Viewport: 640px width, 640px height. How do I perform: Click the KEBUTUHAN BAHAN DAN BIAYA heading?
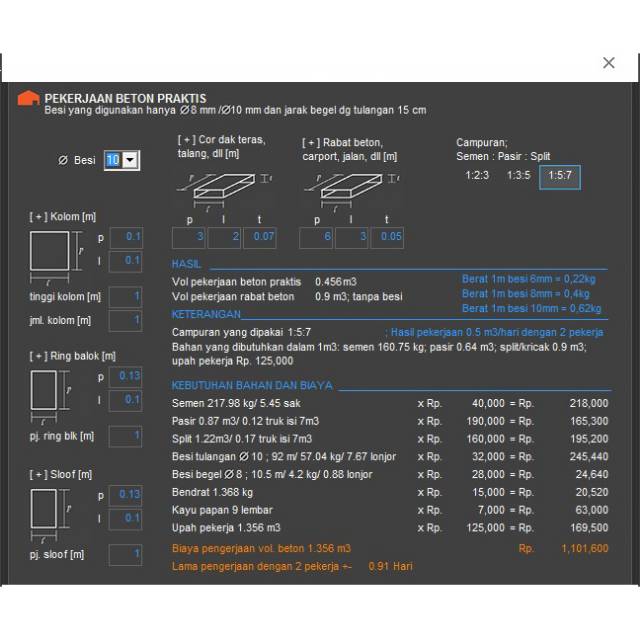(x=252, y=386)
